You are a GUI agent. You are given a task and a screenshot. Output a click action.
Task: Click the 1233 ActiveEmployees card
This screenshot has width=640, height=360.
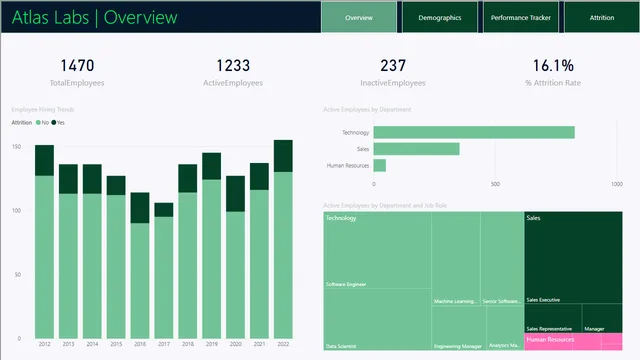click(x=233, y=72)
